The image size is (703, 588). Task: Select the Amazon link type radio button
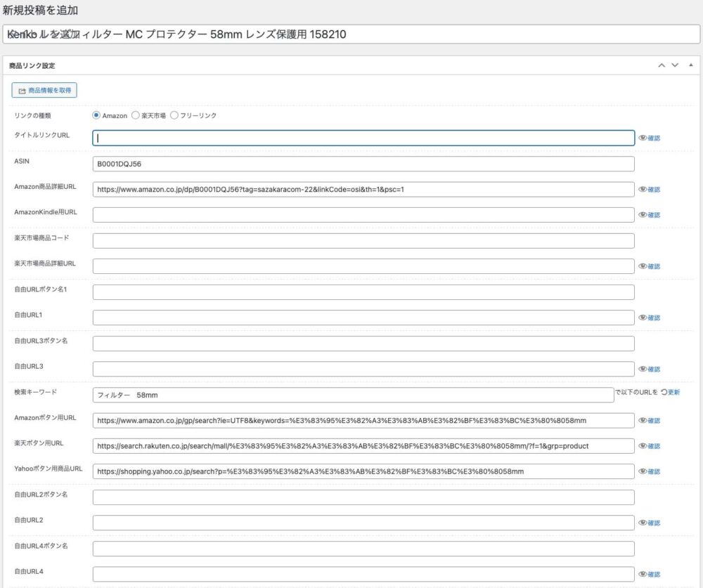point(97,116)
